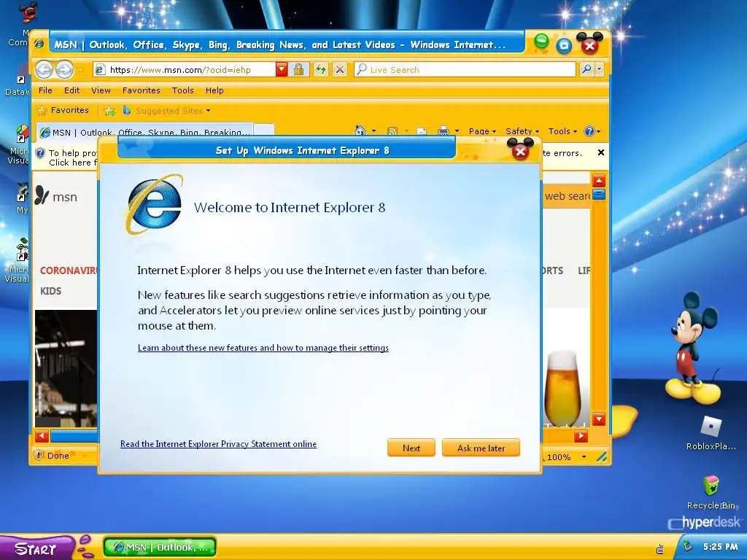The height and width of the screenshot is (560, 747).
Task: Open the recent pages arrow beside Forward
Action: coord(81,70)
